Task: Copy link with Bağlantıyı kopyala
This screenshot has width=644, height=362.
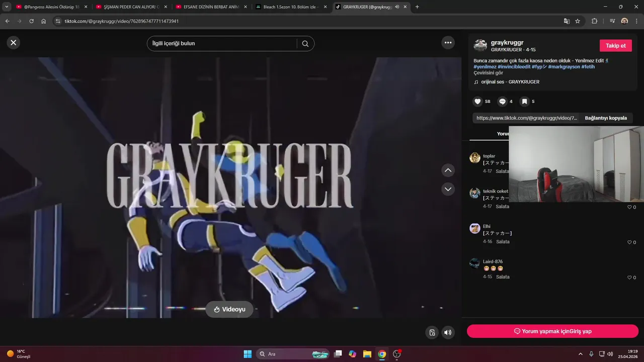Action: pos(606,118)
